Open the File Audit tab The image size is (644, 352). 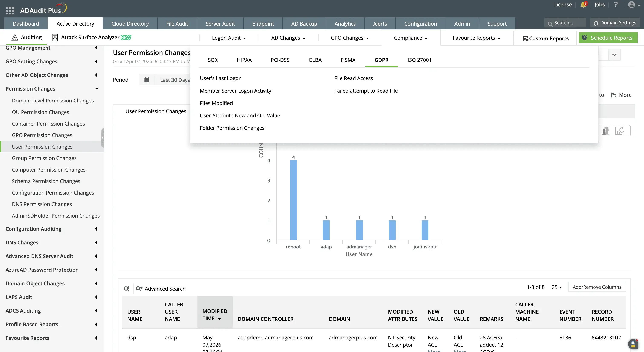[177, 23]
